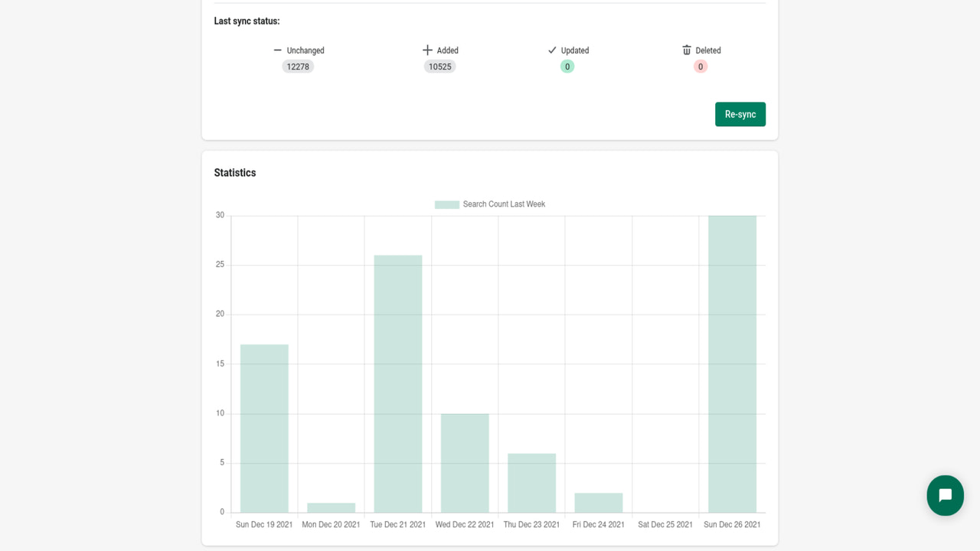Click the Statistics section heading

point(234,172)
